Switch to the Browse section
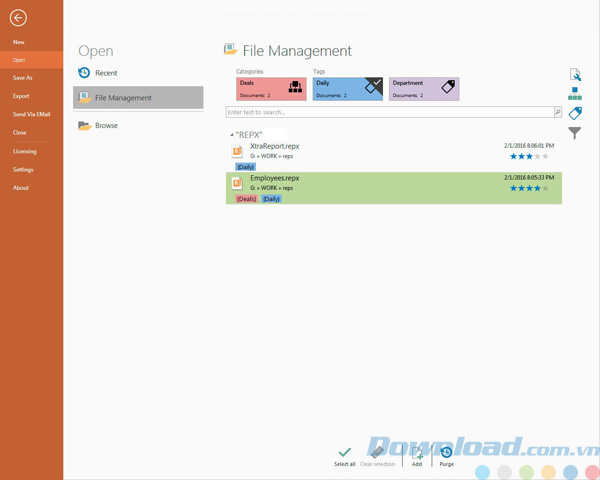The height and width of the screenshot is (480, 600). click(105, 125)
